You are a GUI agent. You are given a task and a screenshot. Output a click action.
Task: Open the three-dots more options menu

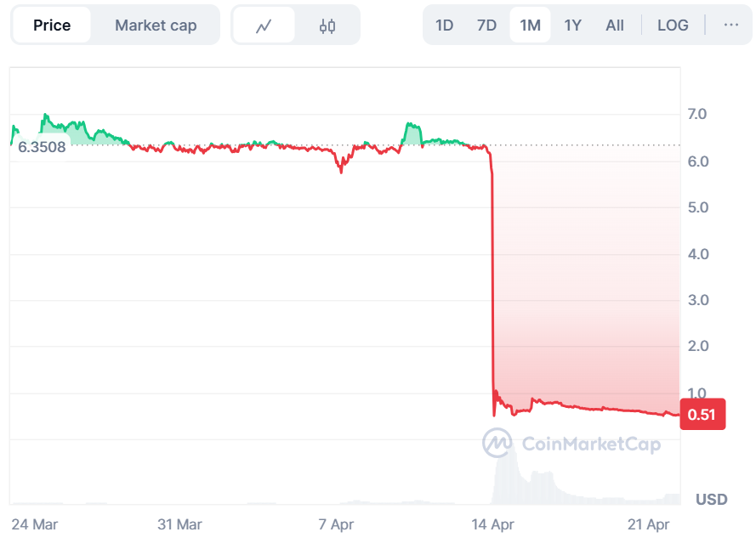point(730,25)
